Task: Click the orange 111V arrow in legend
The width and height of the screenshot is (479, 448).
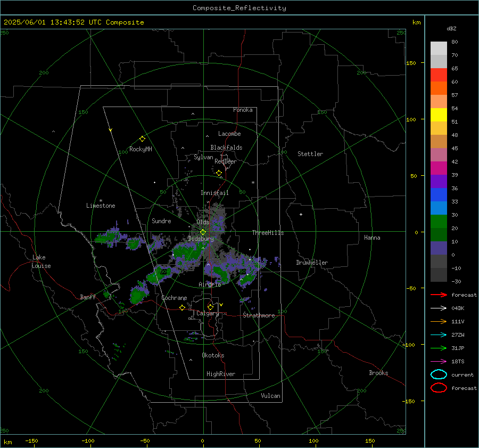Action: pyautogui.click(x=439, y=321)
